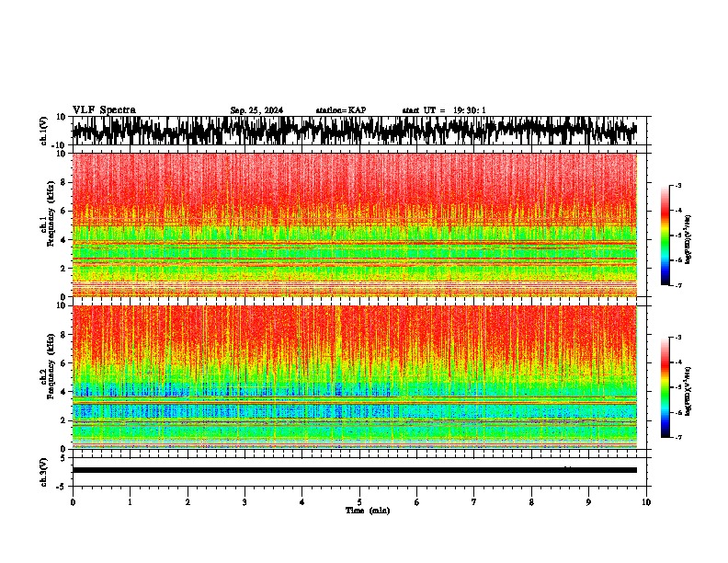Click the "start UT = 19:30:1" header text

tap(444, 110)
